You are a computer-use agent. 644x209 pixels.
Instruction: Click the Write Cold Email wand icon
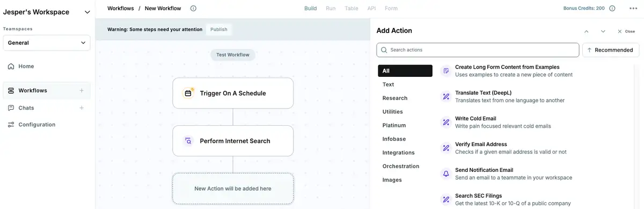pyautogui.click(x=446, y=122)
